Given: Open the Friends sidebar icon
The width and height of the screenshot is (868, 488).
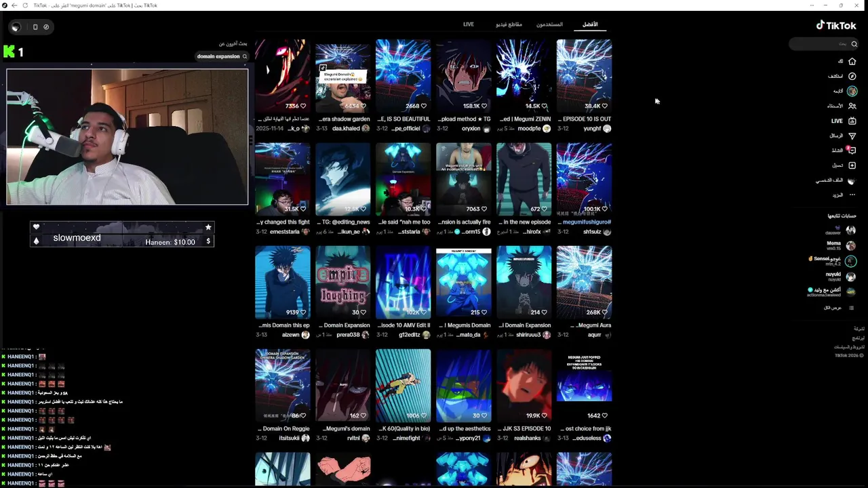Looking at the screenshot, I should 852,106.
